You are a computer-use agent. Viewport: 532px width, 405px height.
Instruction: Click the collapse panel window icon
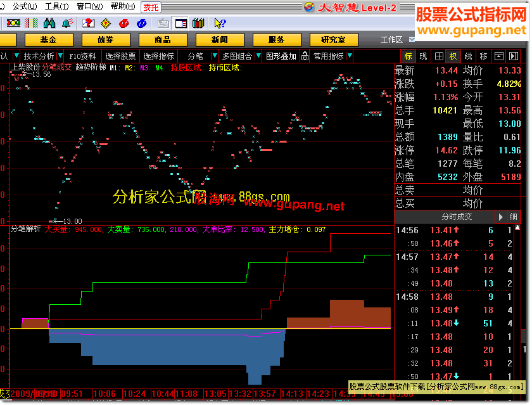[x=498, y=56]
